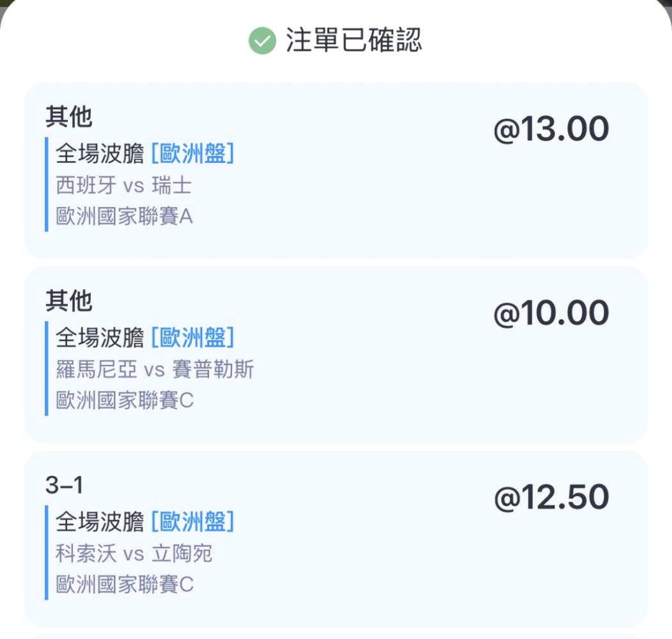Click 歐洲國家聯賽C label under Kosovo match
Viewport: 672px width, 639px height.
click(125, 585)
